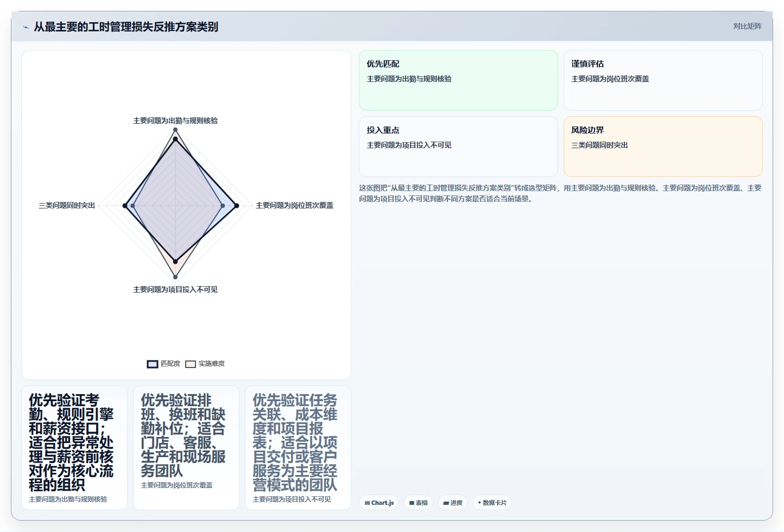Click the description paragraph starting 这张图把
The height and width of the screenshot is (532, 784).
click(560, 193)
